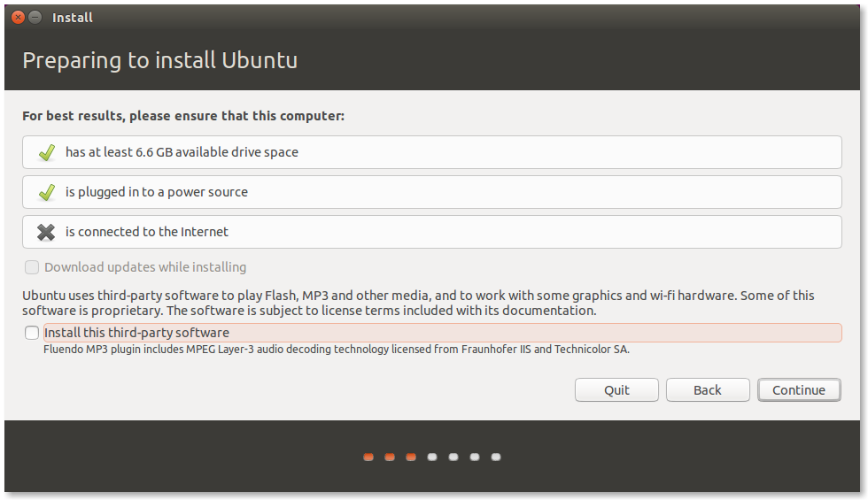Toggle Download updates while installing checkbox
This screenshot has height=500, width=868.
(32, 267)
